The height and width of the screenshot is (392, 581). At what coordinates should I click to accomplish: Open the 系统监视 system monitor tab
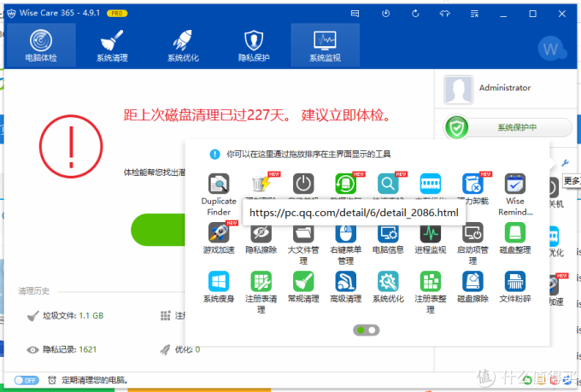click(x=325, y=45)
